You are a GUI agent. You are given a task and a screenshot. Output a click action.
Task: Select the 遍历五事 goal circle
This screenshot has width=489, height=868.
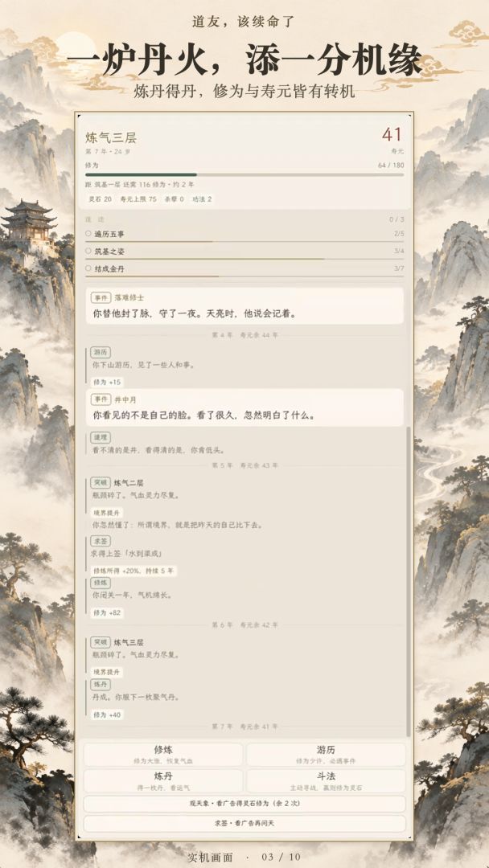[88, 234]
